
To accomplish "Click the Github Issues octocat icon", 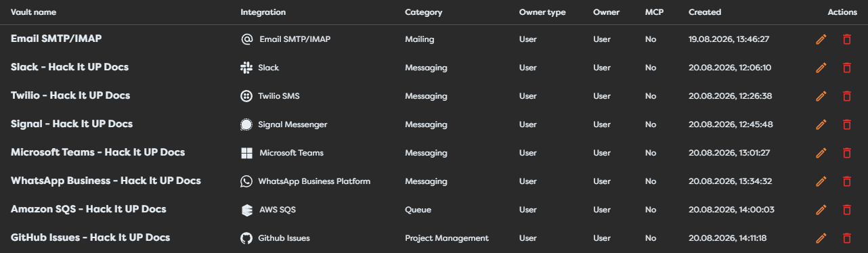I will click(x=246, y=238).
